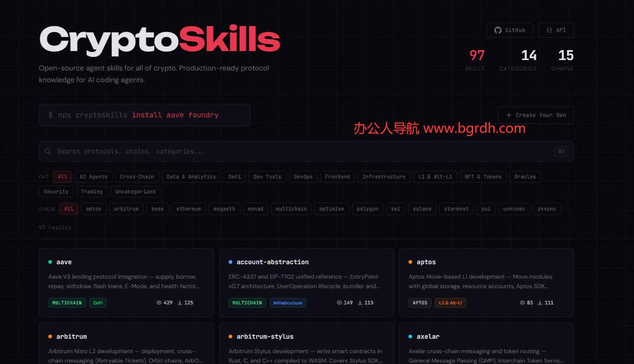Click the L2 & Alt-L1 tag on aptos card

coord(451,303)
